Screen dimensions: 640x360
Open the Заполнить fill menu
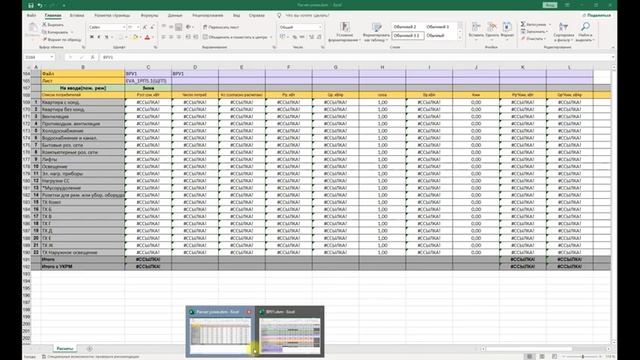[534, 32]
